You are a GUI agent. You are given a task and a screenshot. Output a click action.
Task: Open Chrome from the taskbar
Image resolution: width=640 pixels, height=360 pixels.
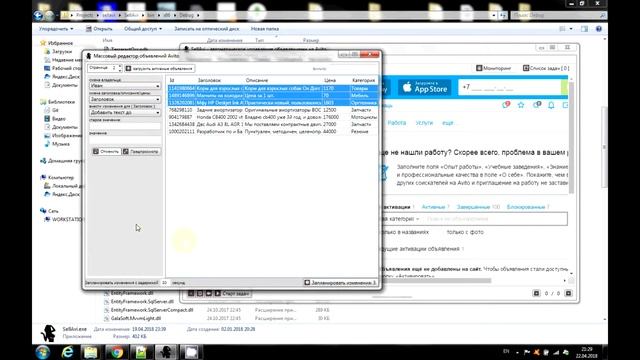117,352
